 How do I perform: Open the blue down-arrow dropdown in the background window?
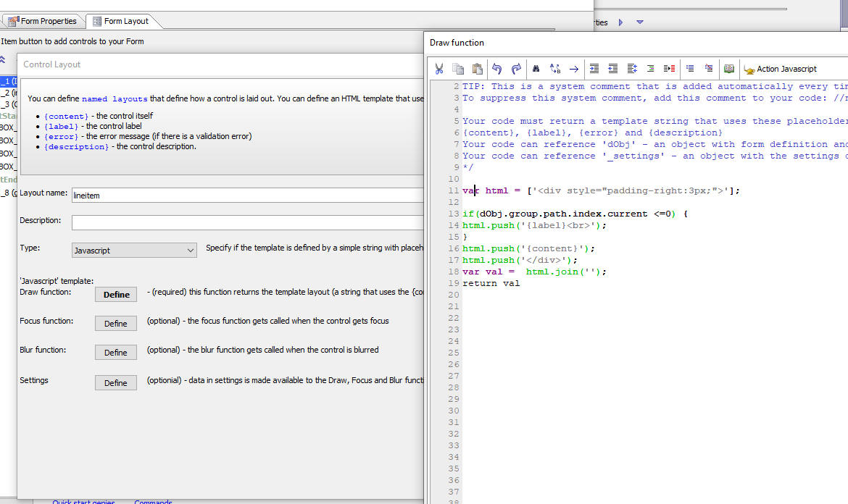tap(640, 22)
